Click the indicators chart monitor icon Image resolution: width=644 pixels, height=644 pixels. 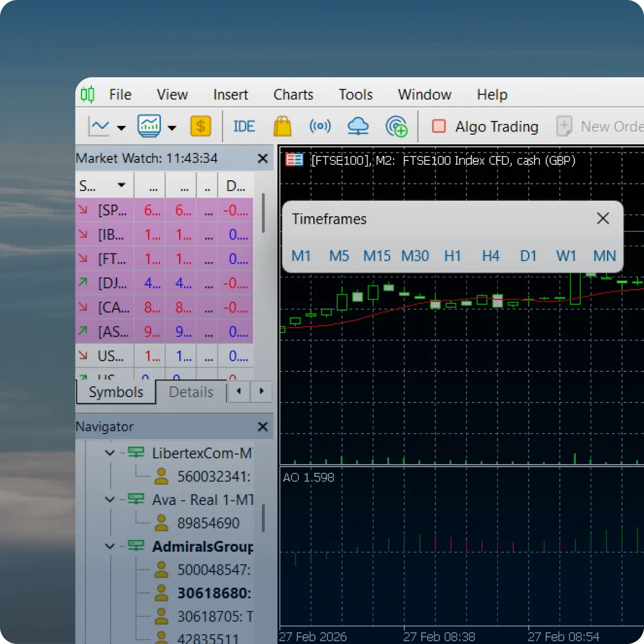click(149, 127)
